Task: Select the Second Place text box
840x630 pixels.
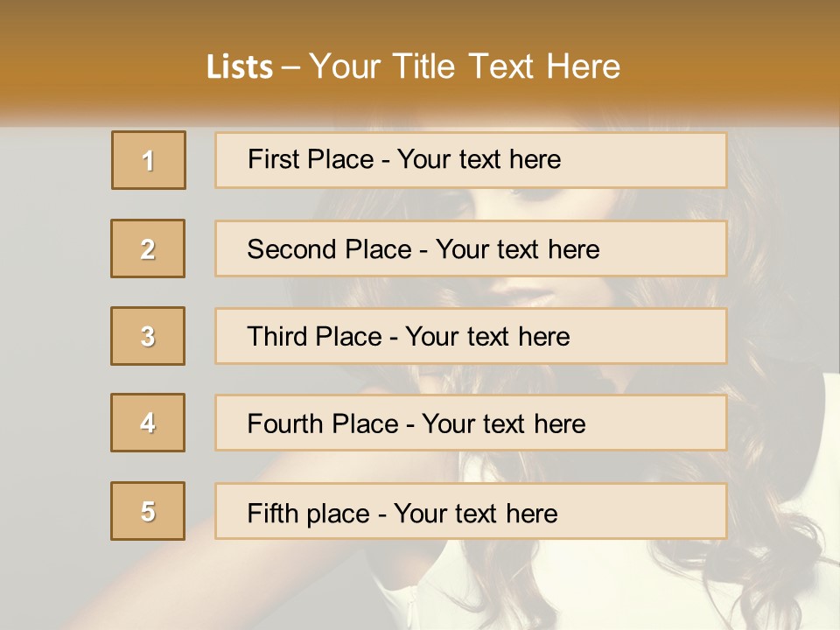Action: 471,248
